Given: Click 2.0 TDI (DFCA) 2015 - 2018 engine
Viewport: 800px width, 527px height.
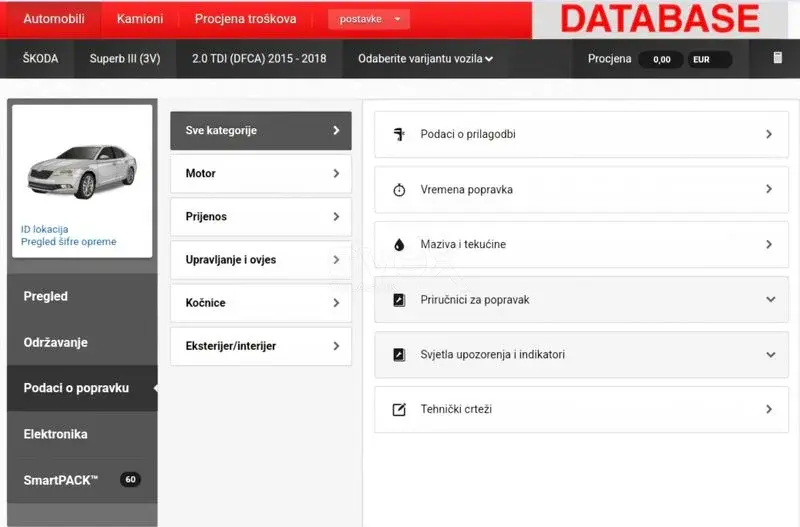Looking at the screenshot, I should click(x=259, y=59).
